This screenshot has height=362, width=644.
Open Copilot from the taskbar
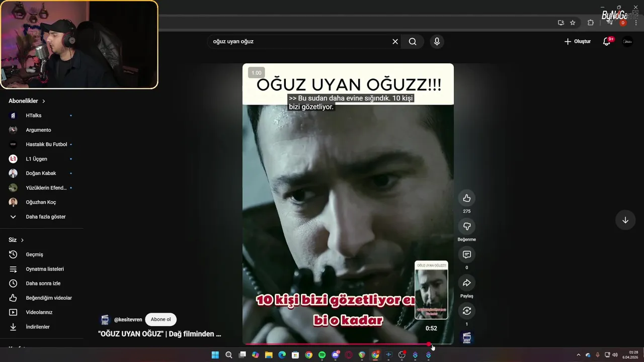click(256, 355)
